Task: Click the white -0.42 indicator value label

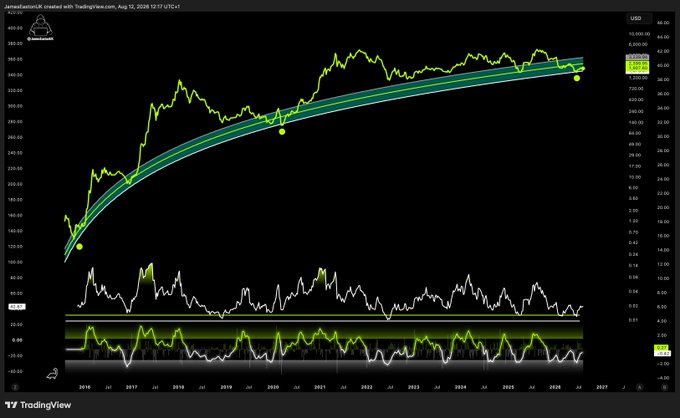Action: tap(662, 353)
